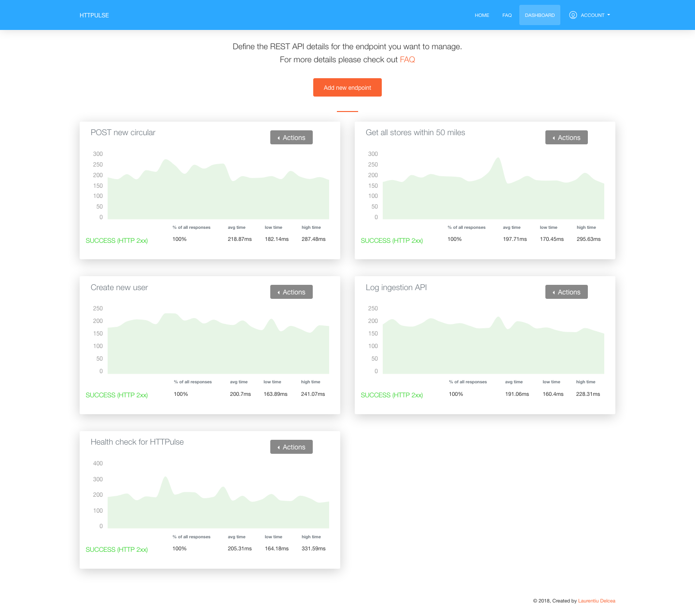The image size is (695, 616).
Task: Toggle Actions on Health check for HTTPulse
Action: [x=291, y=447]
